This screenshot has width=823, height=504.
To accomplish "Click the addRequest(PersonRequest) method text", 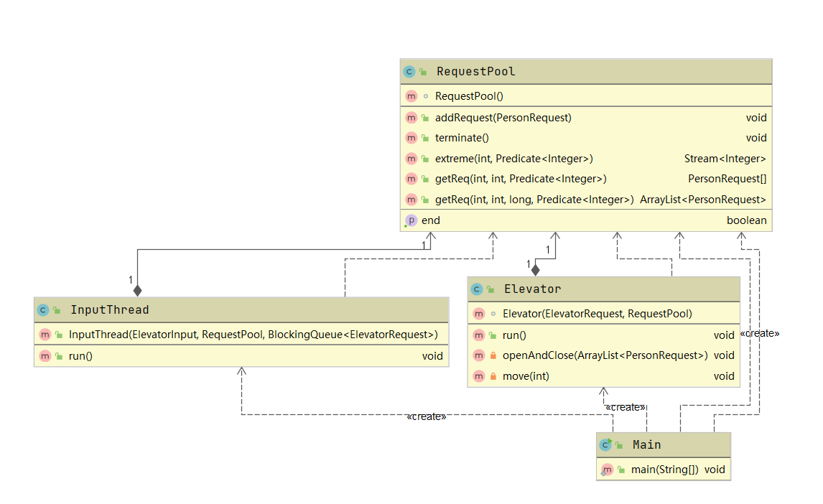I will click(503, 118).
